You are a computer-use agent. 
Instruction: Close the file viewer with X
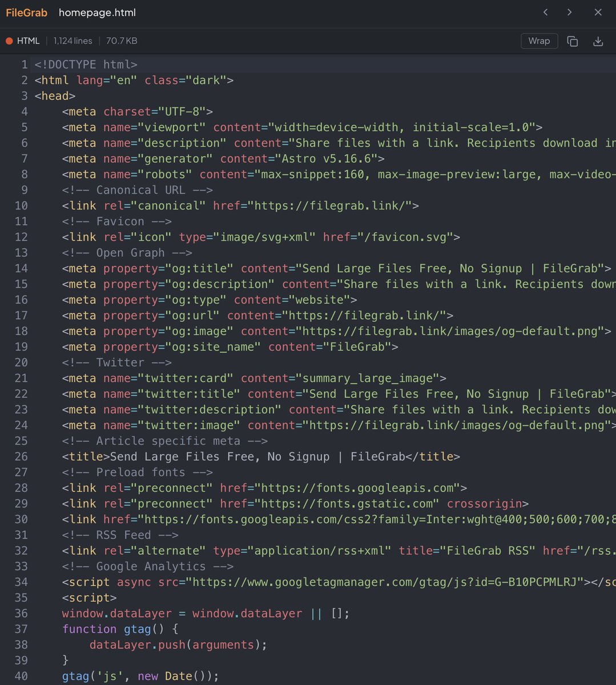click(598, 12)
